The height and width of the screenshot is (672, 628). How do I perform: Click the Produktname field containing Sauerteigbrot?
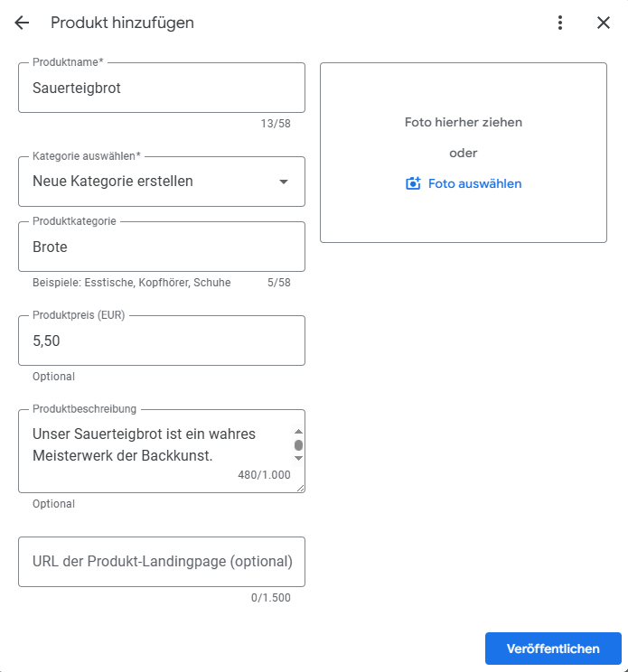pyautogui.click(x=162, y=88)
